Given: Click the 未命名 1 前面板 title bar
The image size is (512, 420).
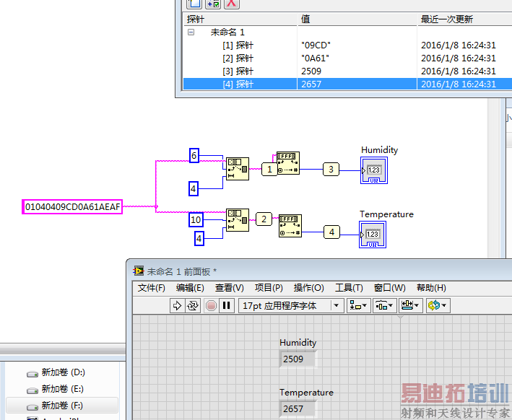Looking at the screenshot, I should pyautogui.click(x=320, y=271).
